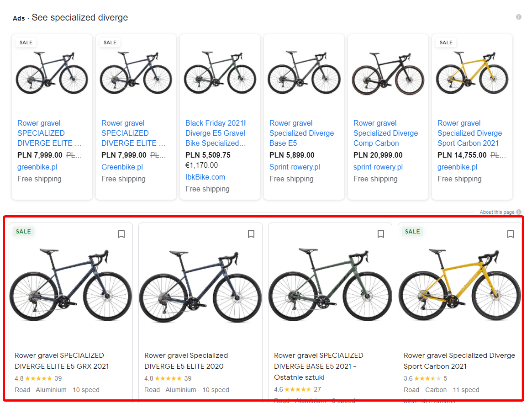
Task: Open the ads info icon at top right
Action: coord(519,16)
